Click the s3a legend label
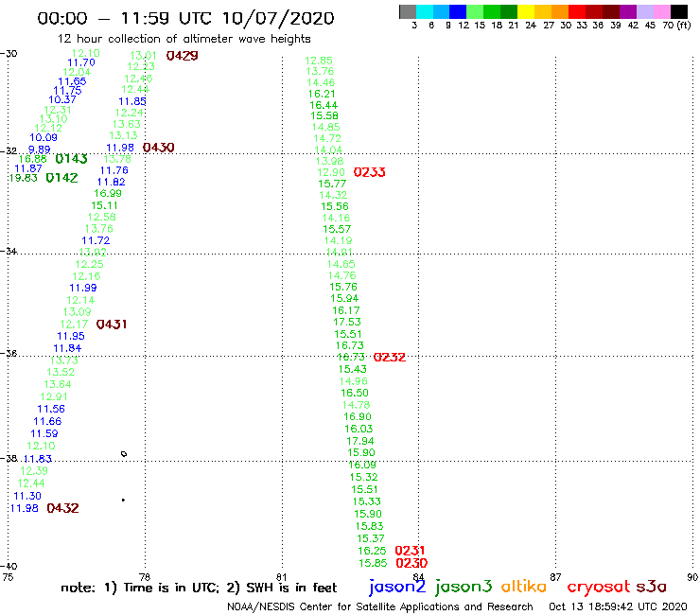This screenshot has height=615, width=700. (x=651, y=587)
